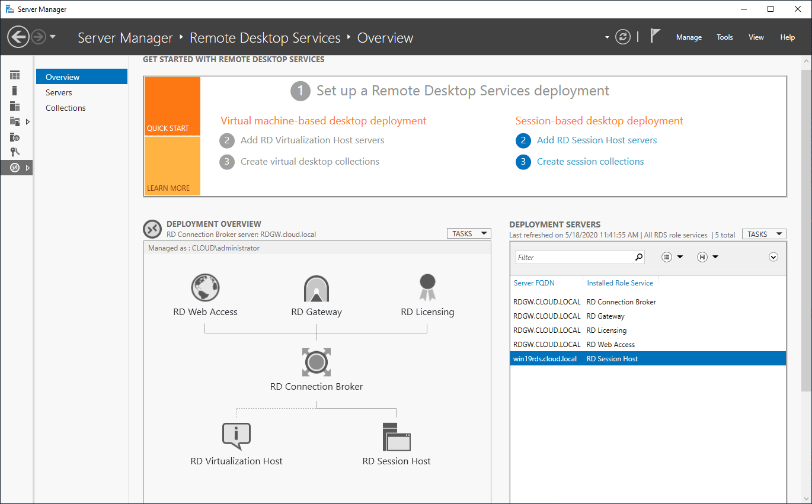
Task: Select the Local Server sidebar icon
Action: pyautogui.click(x=15, y=90)
